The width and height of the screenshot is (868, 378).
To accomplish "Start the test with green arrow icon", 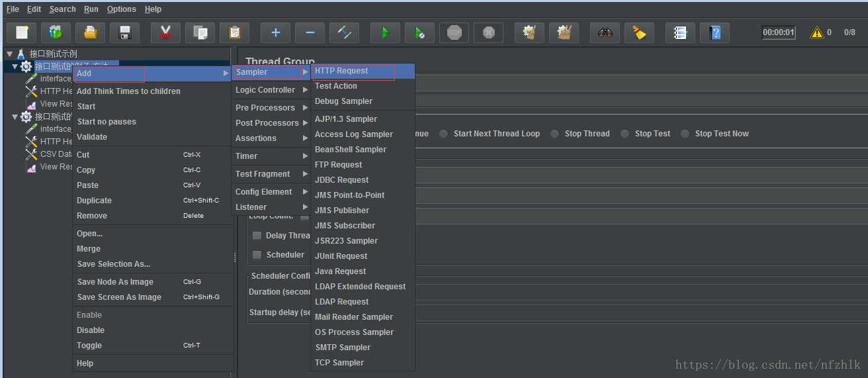I will tap(385, 32).
